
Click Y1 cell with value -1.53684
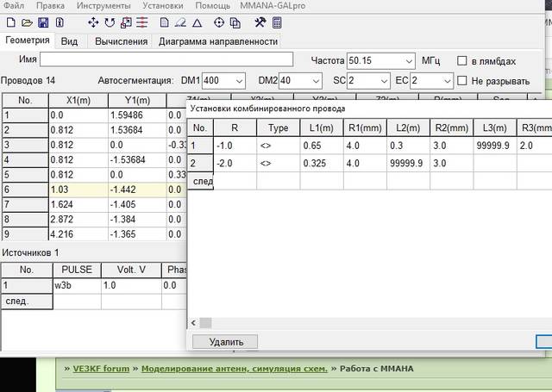click(137, 160)
